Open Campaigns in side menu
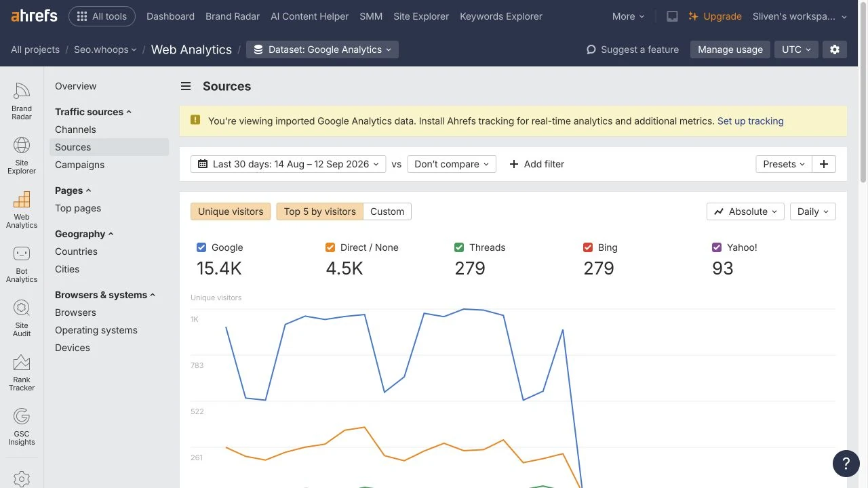Image resolution: width=868 pixels, height=488 pixels. 79,165
